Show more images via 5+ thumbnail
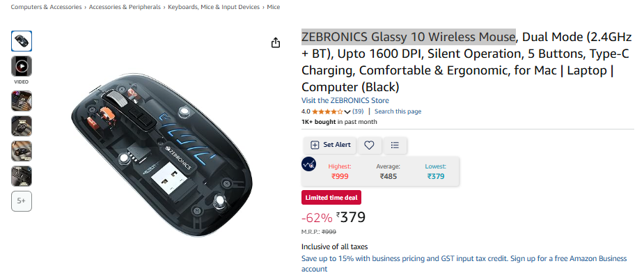 tap(22, 201)
